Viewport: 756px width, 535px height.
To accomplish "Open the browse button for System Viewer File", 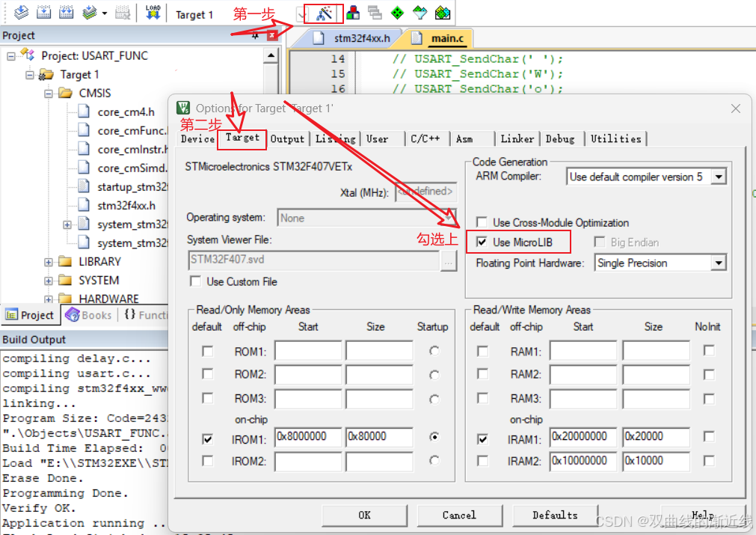I will pyautogui.click(x=449, y=260).
